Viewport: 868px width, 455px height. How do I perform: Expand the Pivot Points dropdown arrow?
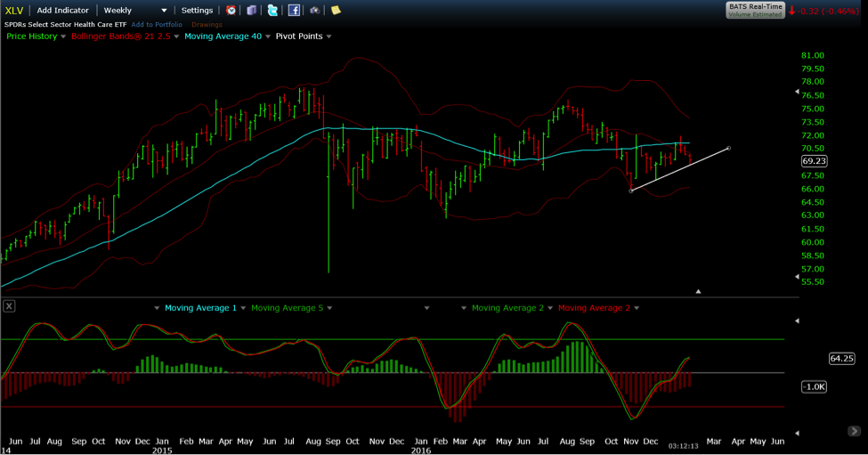coord(329,37)
